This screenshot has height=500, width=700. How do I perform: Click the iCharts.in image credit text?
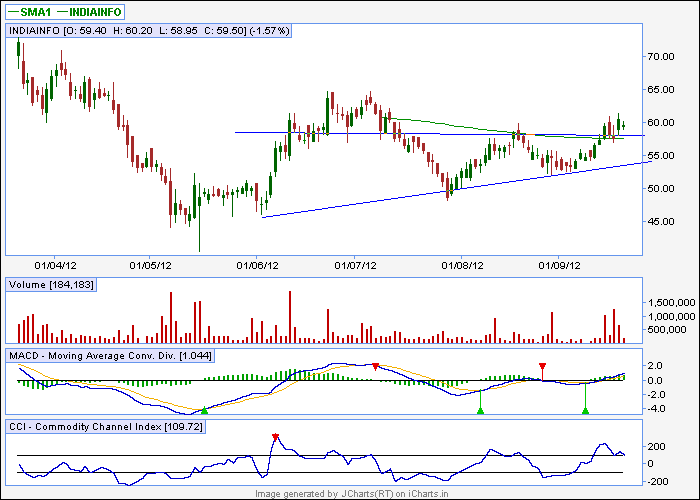pos(351,494)
